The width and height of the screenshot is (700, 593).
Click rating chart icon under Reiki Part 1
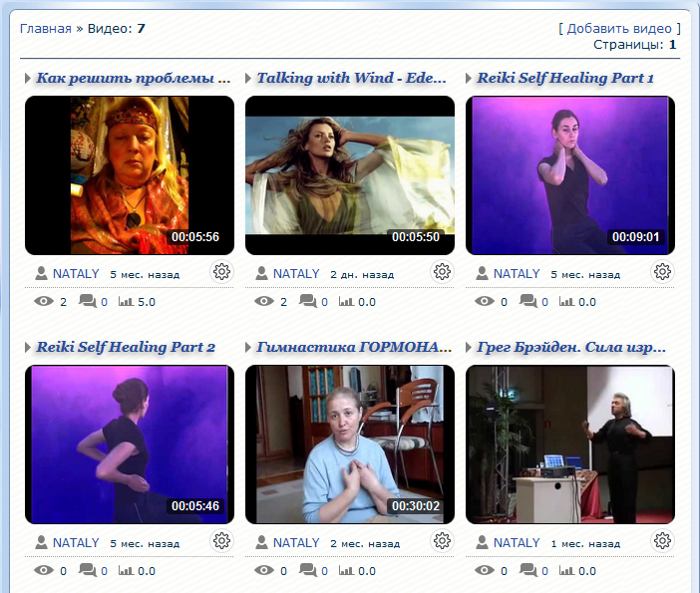(x=566, y=302)
